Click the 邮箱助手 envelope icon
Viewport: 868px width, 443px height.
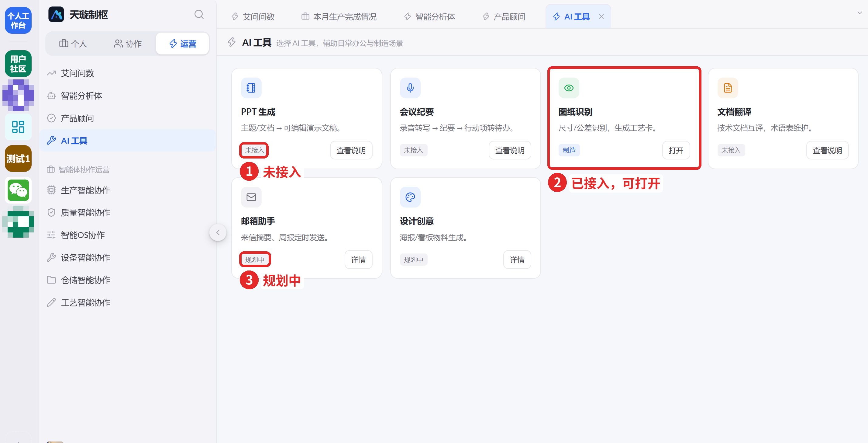[x=251, y=197]
